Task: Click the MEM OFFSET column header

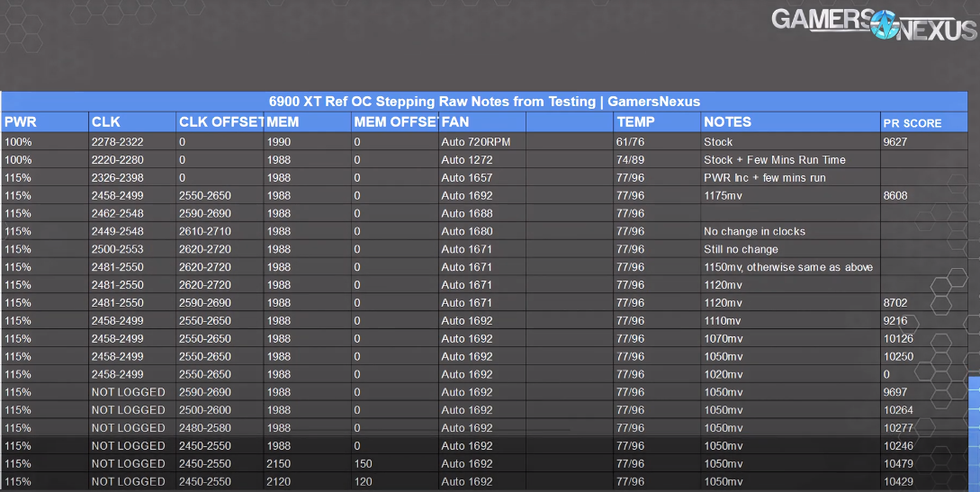Action: [396, 122]
